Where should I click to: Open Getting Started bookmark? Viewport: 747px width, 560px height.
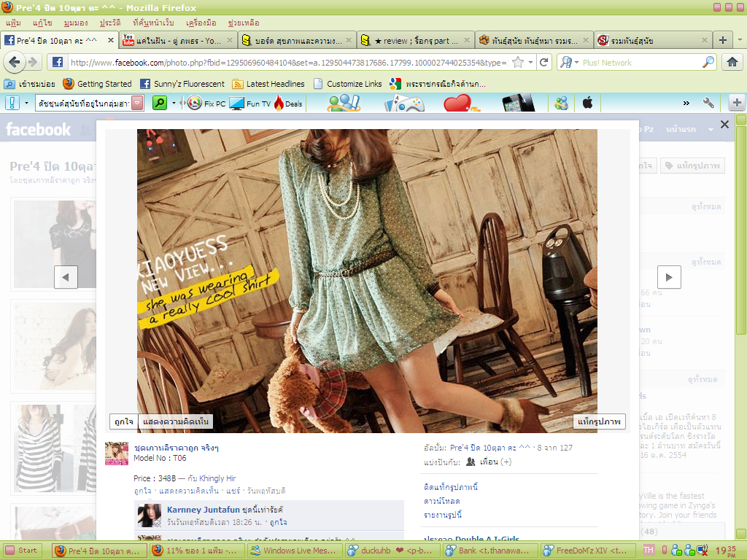point(97,84)
